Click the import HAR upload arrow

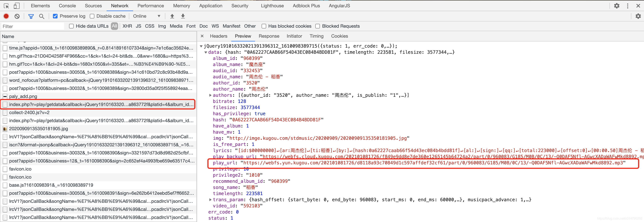point(172,16)
